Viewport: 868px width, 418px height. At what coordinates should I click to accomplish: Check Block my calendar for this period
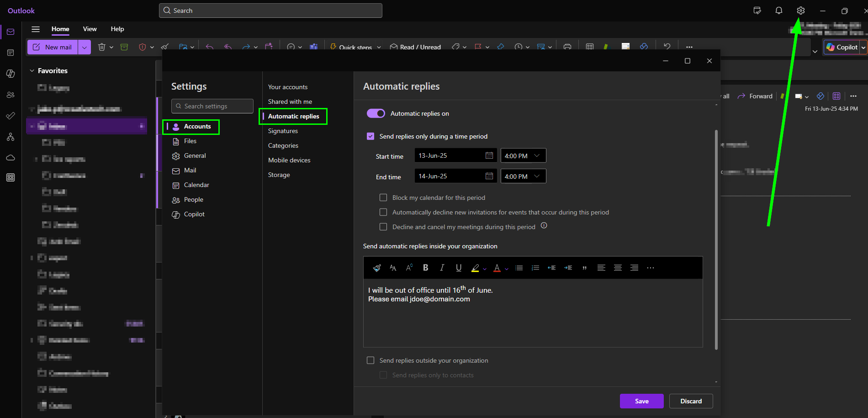pyautogui.click(x=383, y=198)
